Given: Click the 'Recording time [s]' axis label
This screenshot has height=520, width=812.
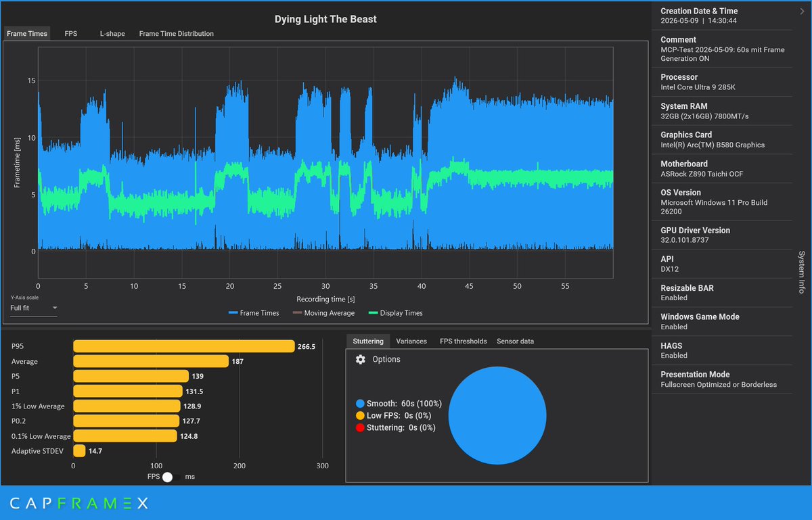Looking at the screenshot, I should pos(325,299).
